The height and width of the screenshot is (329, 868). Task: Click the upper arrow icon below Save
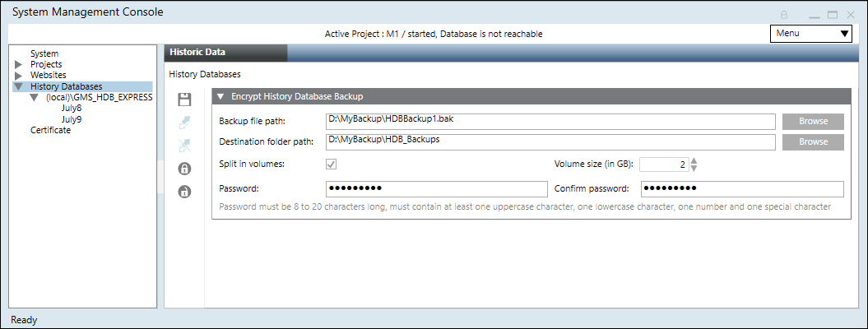(x=185, y=123)
